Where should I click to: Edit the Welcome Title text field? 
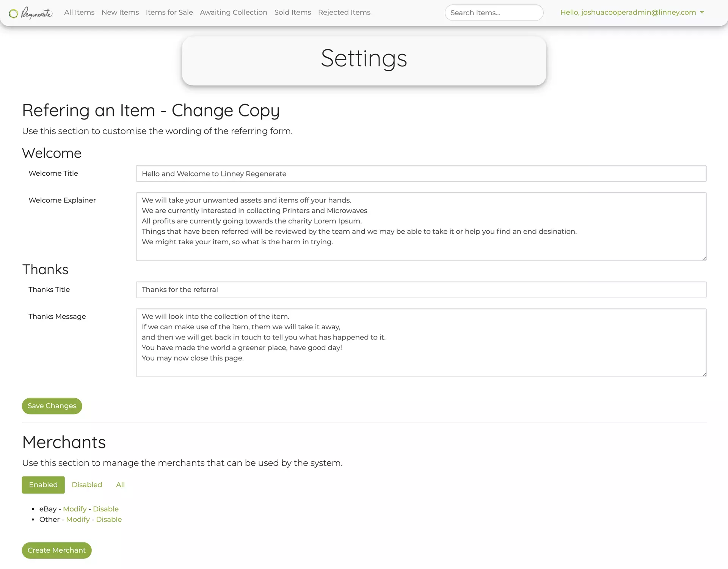pyautogui.click(x=421, y=174)
